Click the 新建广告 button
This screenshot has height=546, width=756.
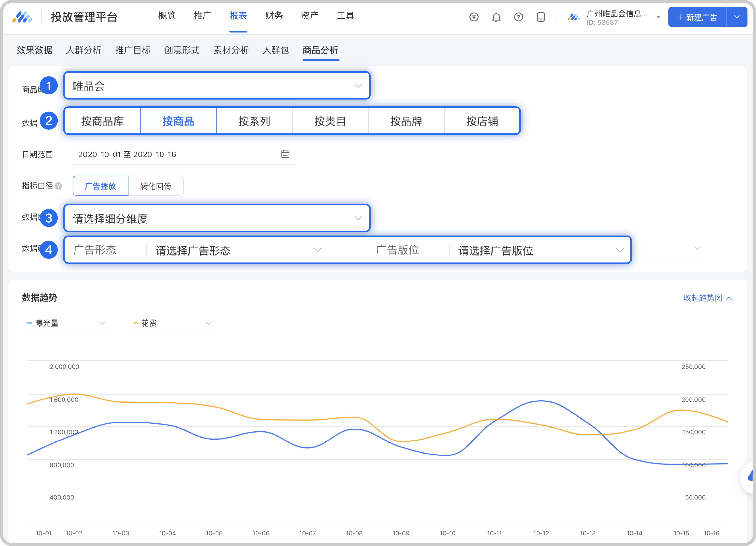click(697, 17)
